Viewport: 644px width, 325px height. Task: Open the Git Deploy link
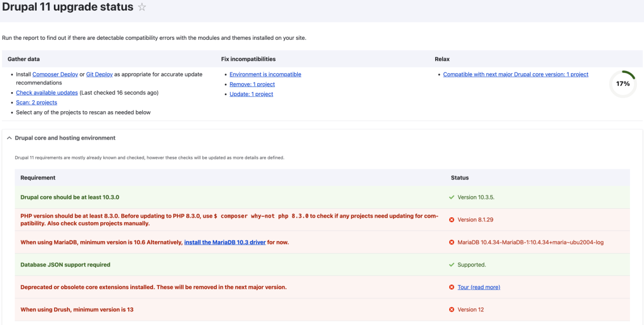point(99,74)
